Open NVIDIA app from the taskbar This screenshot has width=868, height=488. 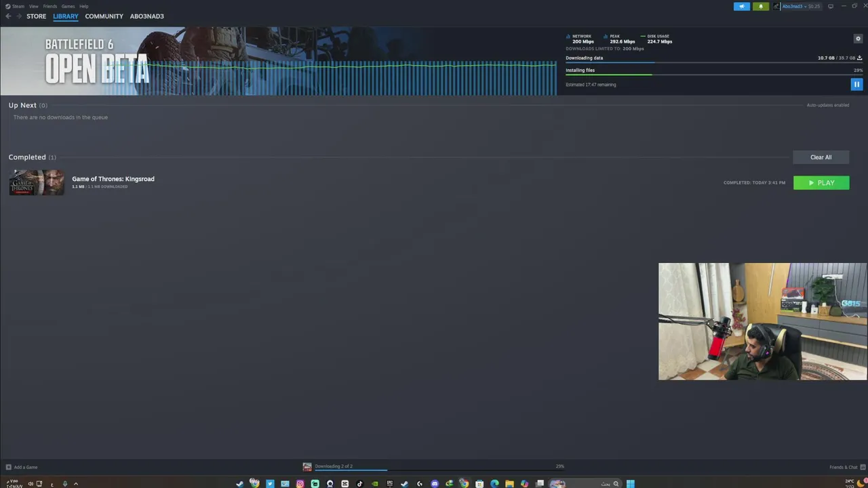[x=374, y=483]
